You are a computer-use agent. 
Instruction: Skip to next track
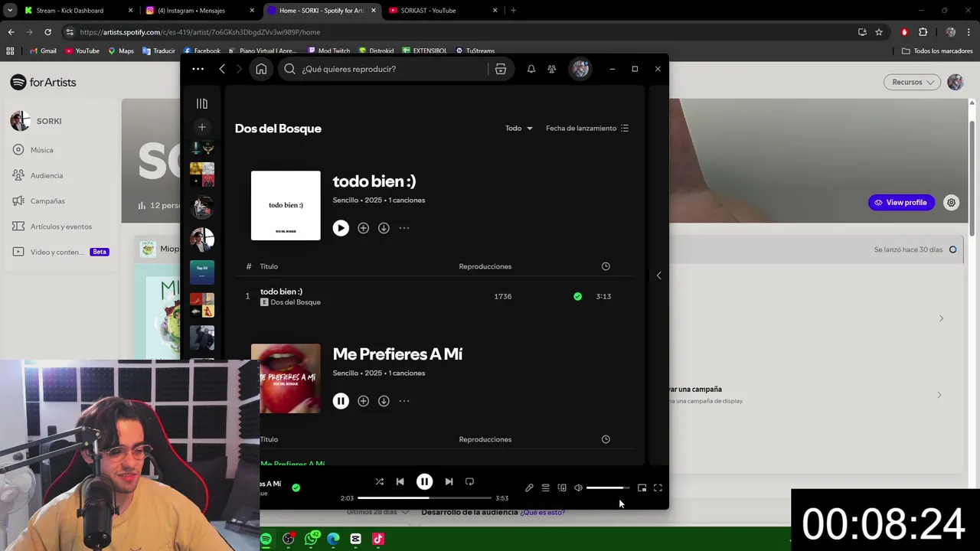[x=449, y=481]
